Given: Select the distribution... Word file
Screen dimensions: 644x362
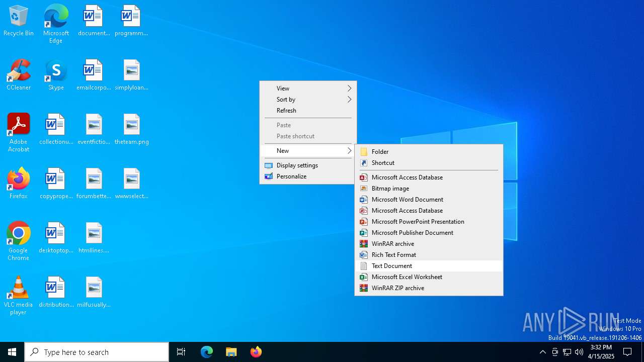Looking at the screenshot, I should [56, 293].
